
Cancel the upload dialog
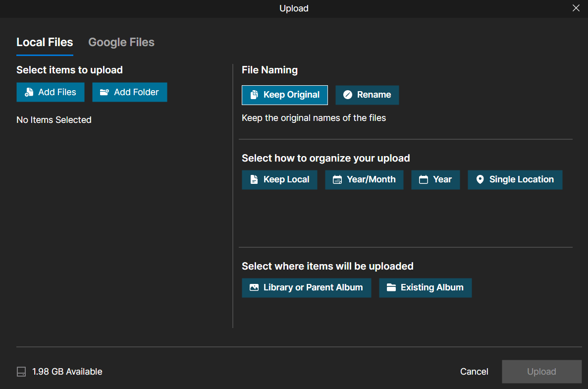pyautogui.click(x=474, y=372)
